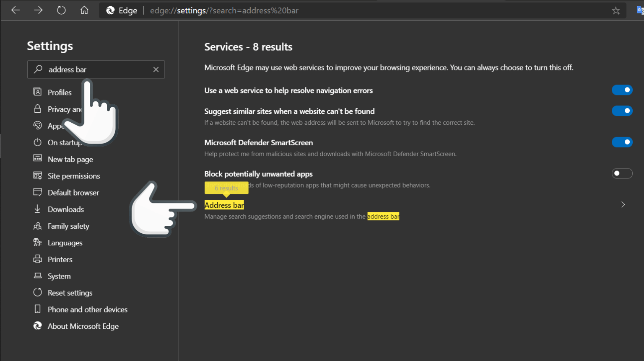Click the Services - 8 results heading
The image size is (644, 361).
[x=248, y=47]
